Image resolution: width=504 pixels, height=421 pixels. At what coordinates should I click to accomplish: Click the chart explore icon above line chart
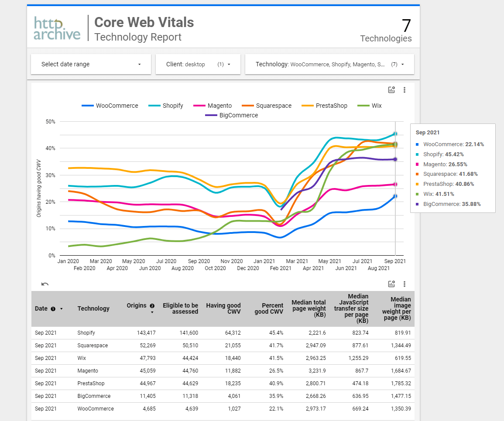pos(391,90)
